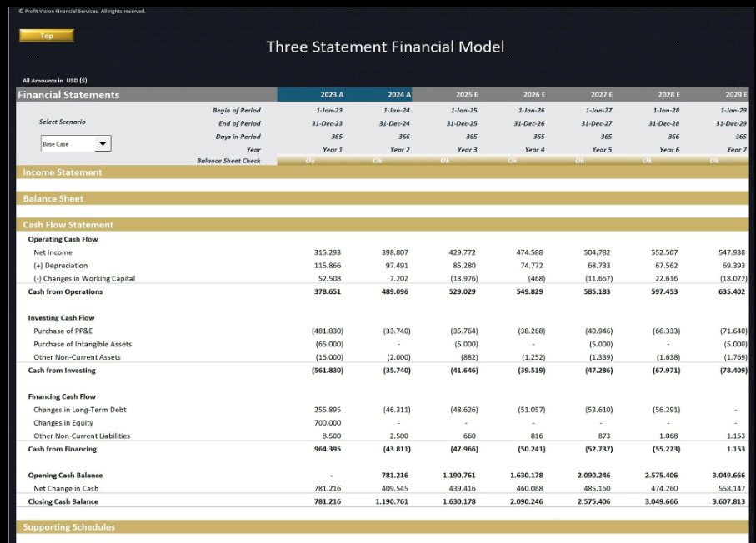The width and height of the screenshot is (756, 543).
Task: Open the Select Scenario dropdown arrow
Action: (x=103, y=144)
